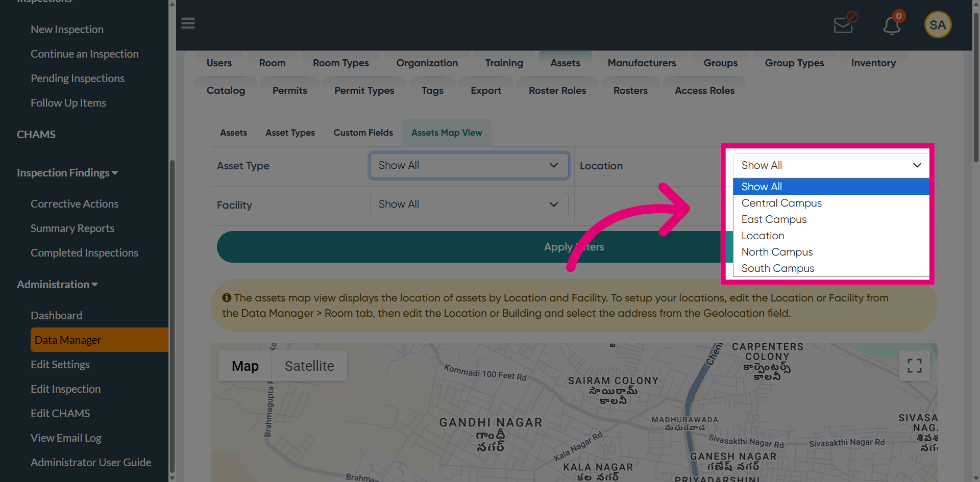Screen dimensions: 980x482
Task: Choose East Campus location option
Action: tap(831, 219)
